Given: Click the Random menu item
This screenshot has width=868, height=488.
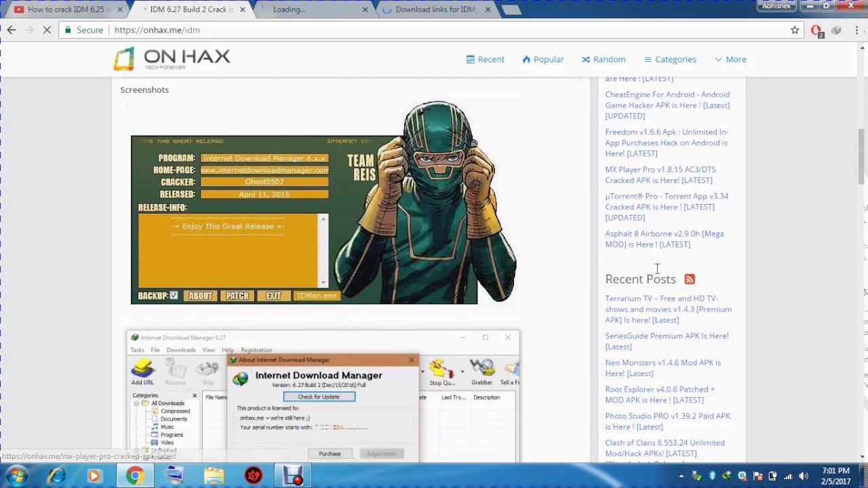Looking at the screenshot, I should click(x=604, y=59).
